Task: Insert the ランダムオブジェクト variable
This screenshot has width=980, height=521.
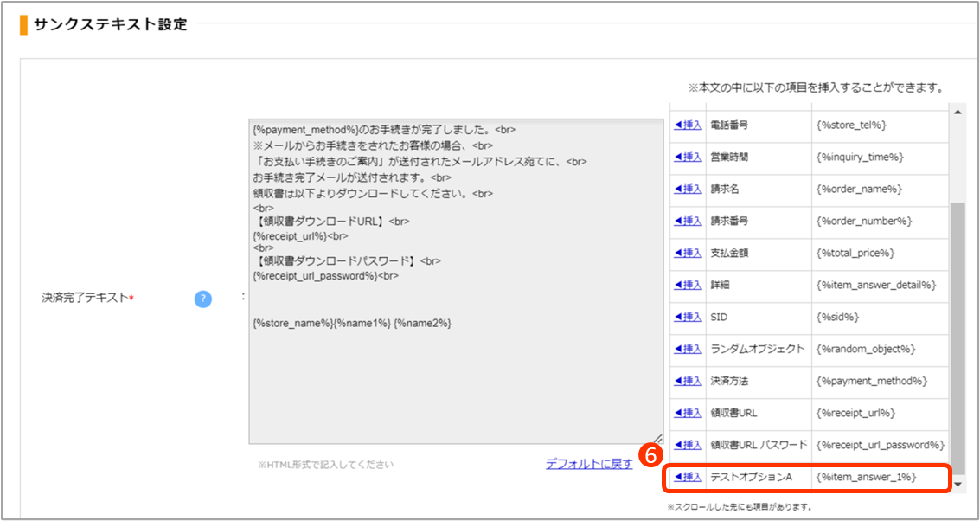Action: point(688,350)
